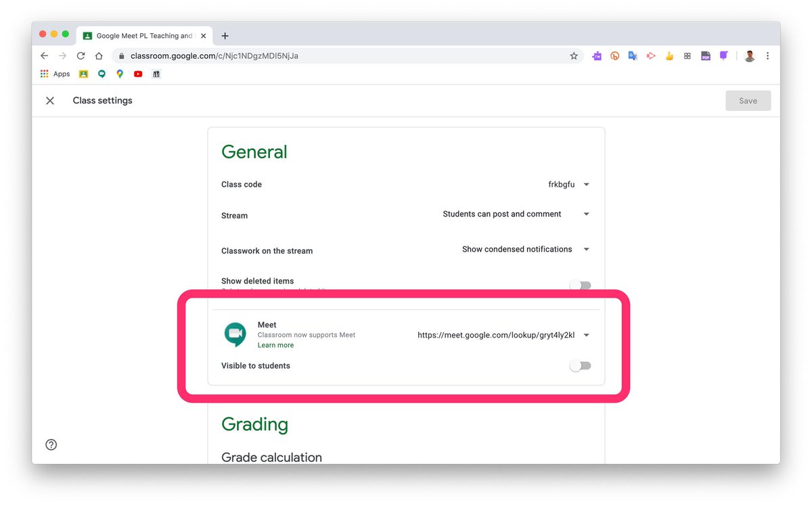
Task: Open the YouTube bookmark
Action: [x=138, y=74]
